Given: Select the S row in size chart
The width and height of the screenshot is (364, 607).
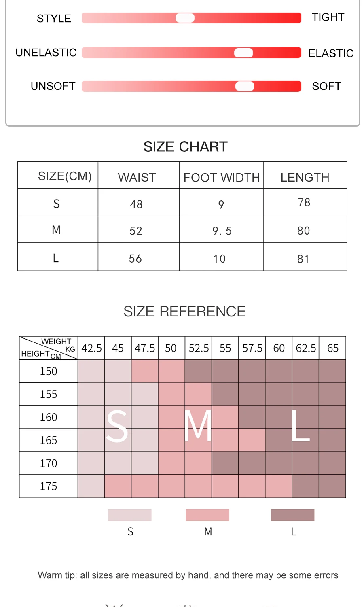Looking at the screenshot, I should [182, 202].
